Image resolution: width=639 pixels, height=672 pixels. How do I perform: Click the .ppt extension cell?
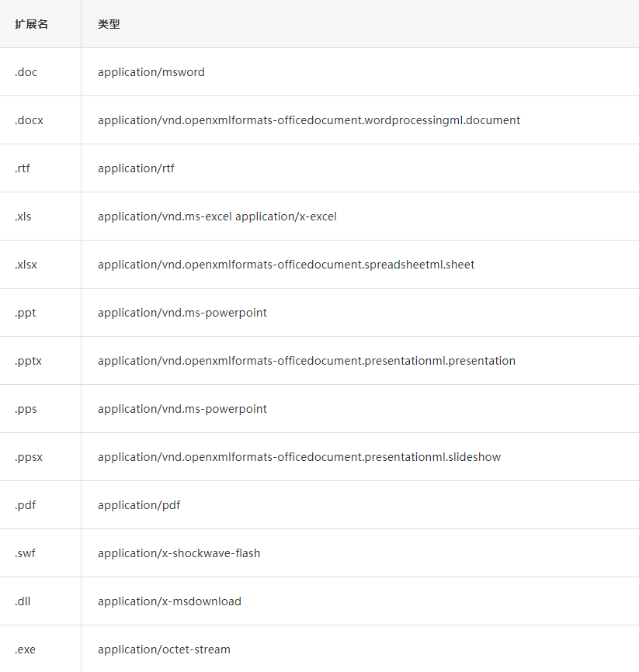tap(25, 313)
